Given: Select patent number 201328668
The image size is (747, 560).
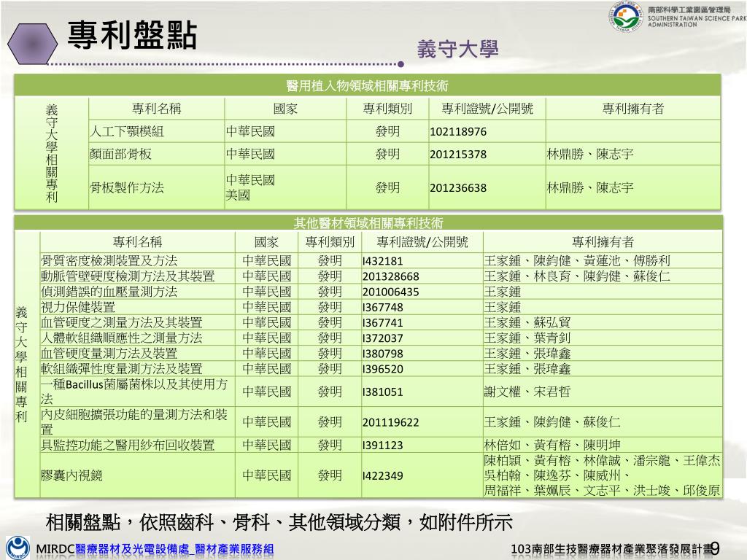Looking at the screenshot, I should click(x=391, y=276).
